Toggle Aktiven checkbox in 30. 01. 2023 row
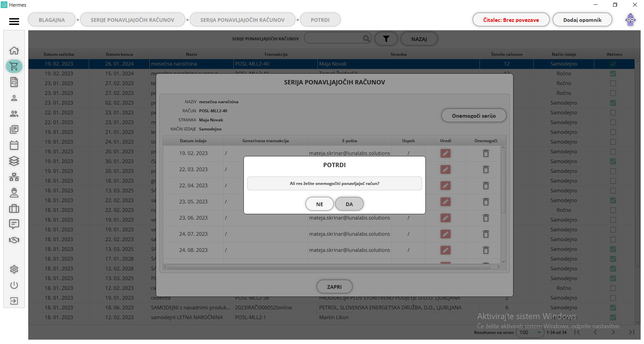Image resolution: width=644 pixels, height=344 pixels. (x=613, y=161)
